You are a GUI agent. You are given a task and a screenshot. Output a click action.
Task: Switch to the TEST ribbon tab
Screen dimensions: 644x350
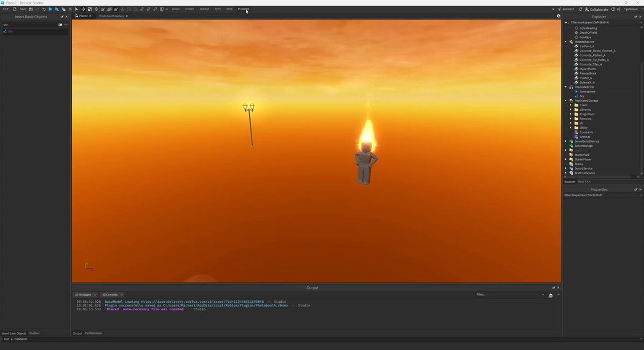217,9
